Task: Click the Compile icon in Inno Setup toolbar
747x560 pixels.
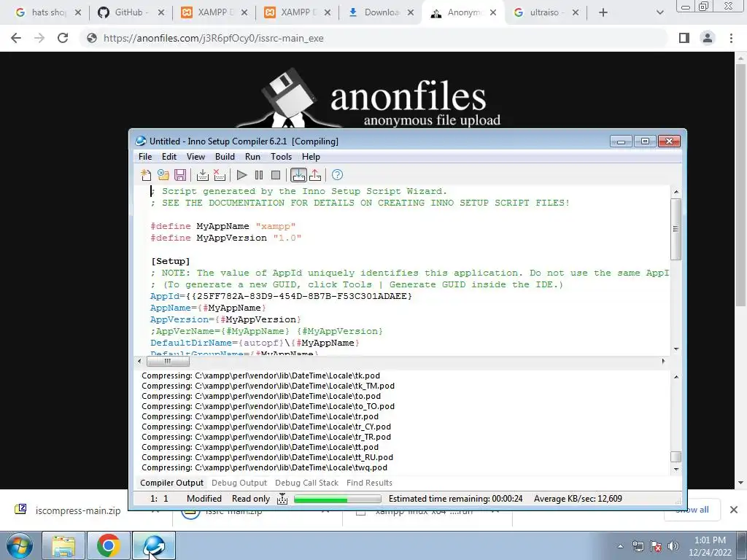Action: [x=203, y=175]
